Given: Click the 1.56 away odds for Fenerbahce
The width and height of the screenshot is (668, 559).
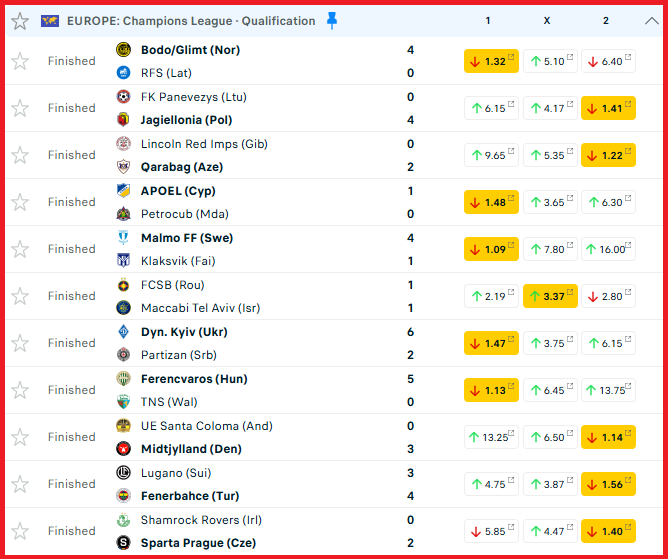Looking at the screenshot, I should point(608,484).
